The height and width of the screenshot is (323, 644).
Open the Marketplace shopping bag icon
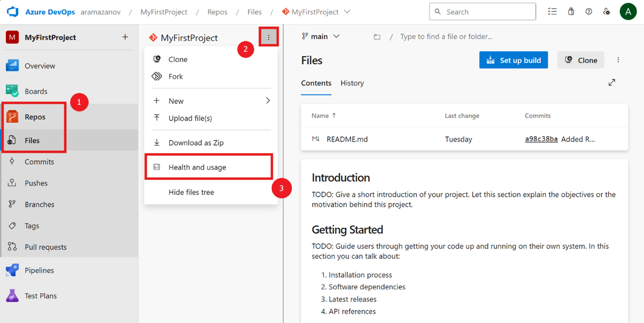point(571,11)
